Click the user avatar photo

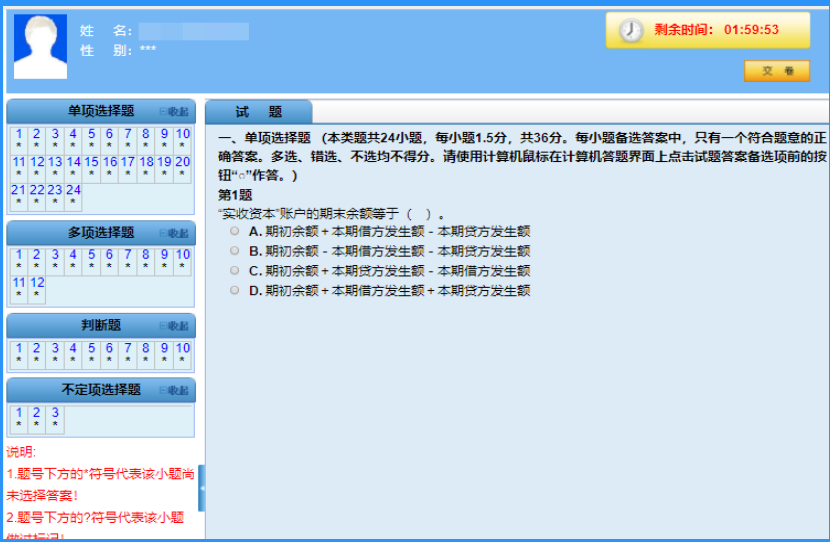click(x=41, y=47)
